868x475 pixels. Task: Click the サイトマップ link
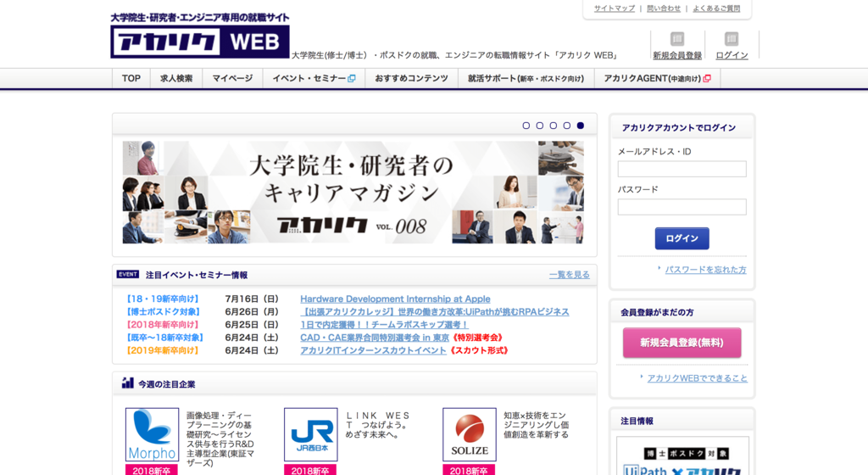click(615, 8)
